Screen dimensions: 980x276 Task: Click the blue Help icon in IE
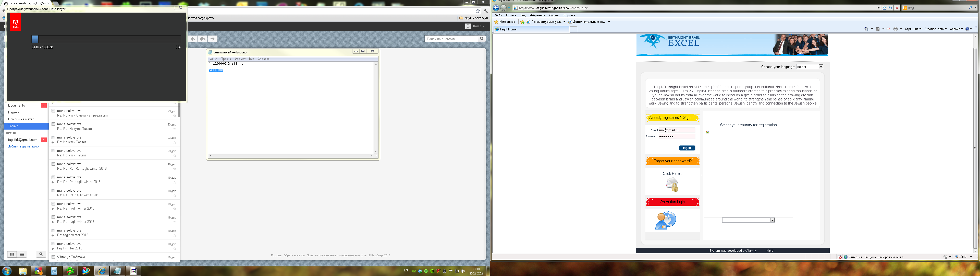point(967,29)
